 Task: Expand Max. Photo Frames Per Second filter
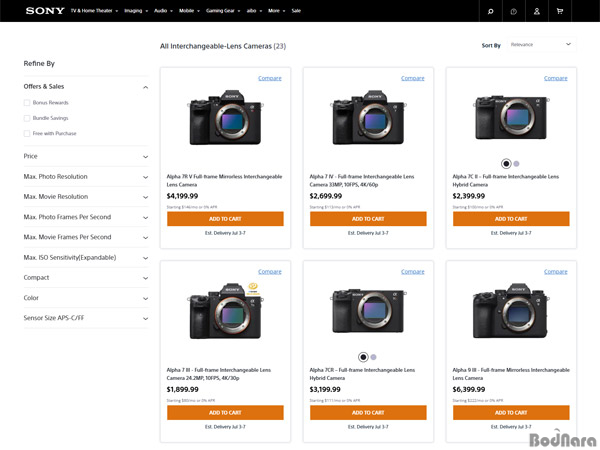tap(86, 217)
